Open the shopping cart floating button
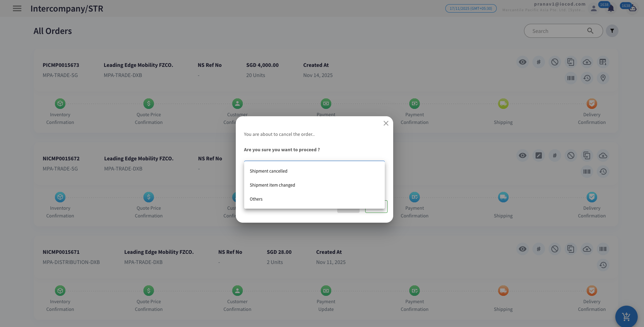Image resolution: width=644 pixels, height=327 pixels. [x=626, y=317]
